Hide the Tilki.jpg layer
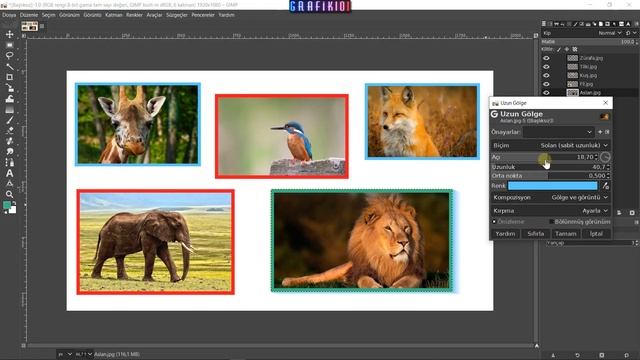 tap(546, 67)
